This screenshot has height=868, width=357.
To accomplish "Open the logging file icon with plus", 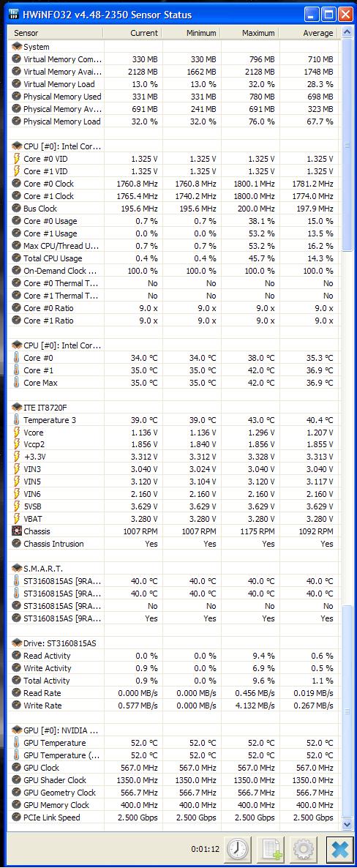I will pyautogui.click(x=271, y=849).
